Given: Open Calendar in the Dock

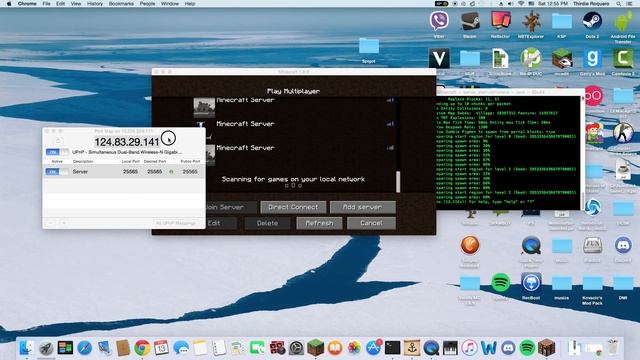Looking at the screenshot, I should [161, 348].
